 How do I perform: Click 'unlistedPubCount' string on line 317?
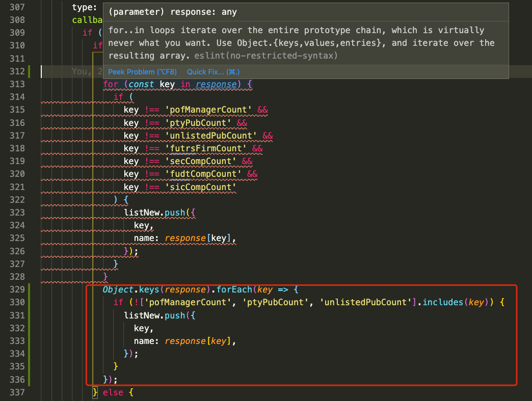tap(211, 136)
